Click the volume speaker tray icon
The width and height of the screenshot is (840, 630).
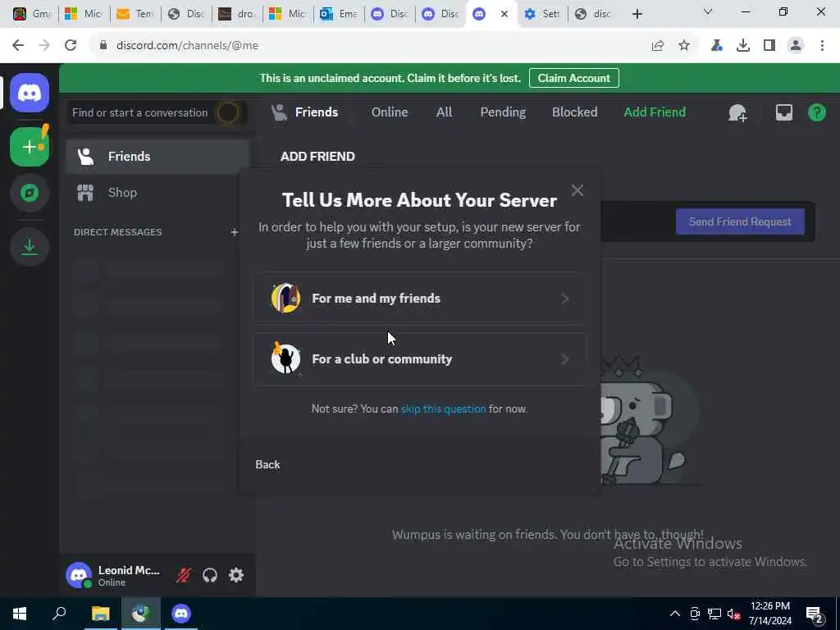coord(733,614)
